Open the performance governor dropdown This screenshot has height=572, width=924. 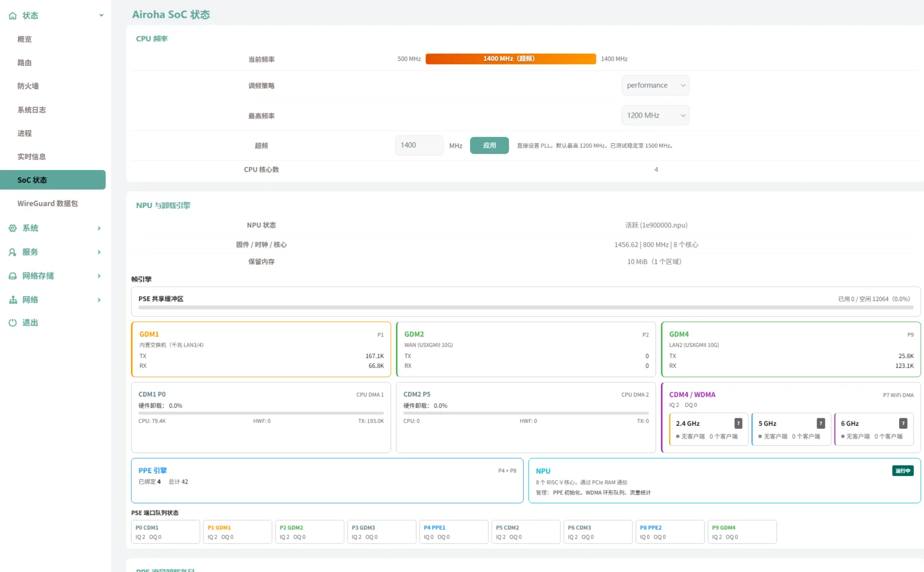[655, 86]
